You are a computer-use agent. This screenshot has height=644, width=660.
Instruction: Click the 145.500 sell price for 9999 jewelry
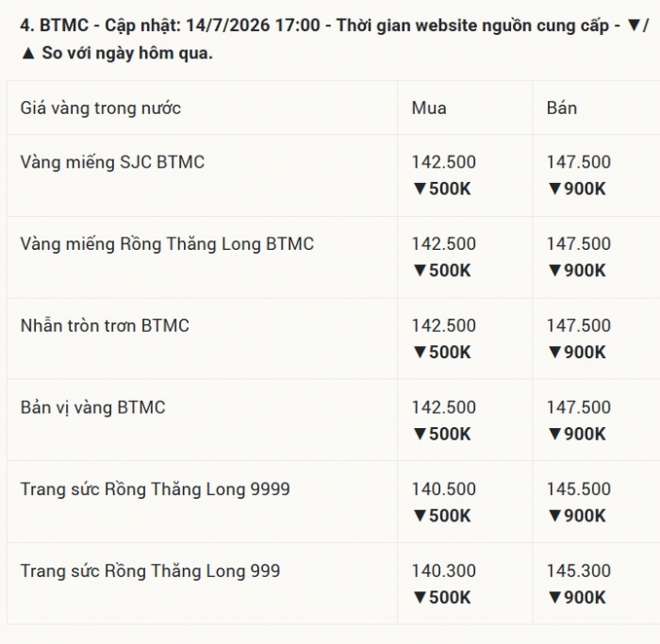click(579, 489)
